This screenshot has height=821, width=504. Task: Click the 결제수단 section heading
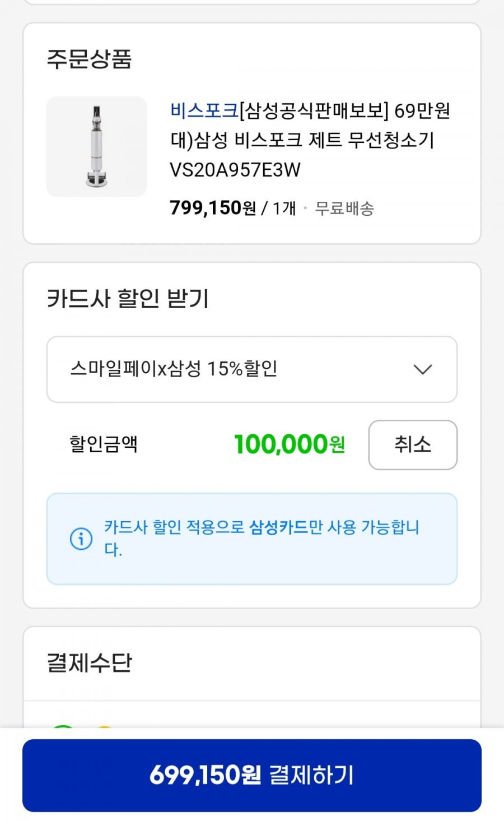tap(90, 662)
